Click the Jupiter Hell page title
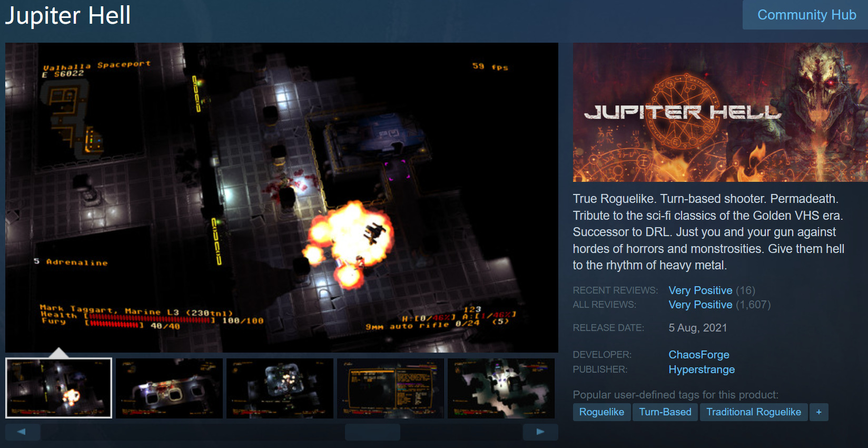 [x=68, y=15]
